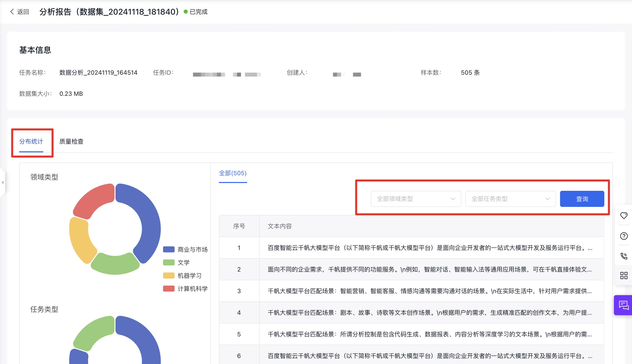Click the task name 数据分析_20241119_164514

tap(98, 73)
